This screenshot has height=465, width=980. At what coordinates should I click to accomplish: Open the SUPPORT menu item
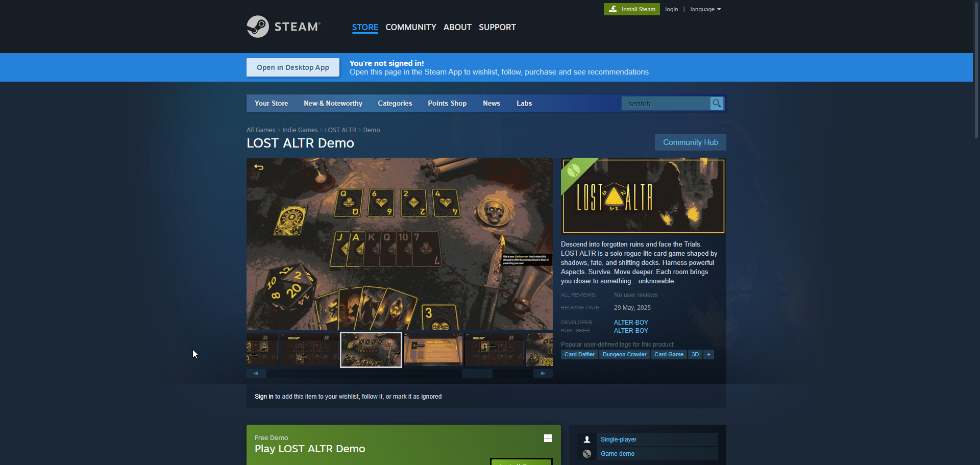click(x=497, y=28)
